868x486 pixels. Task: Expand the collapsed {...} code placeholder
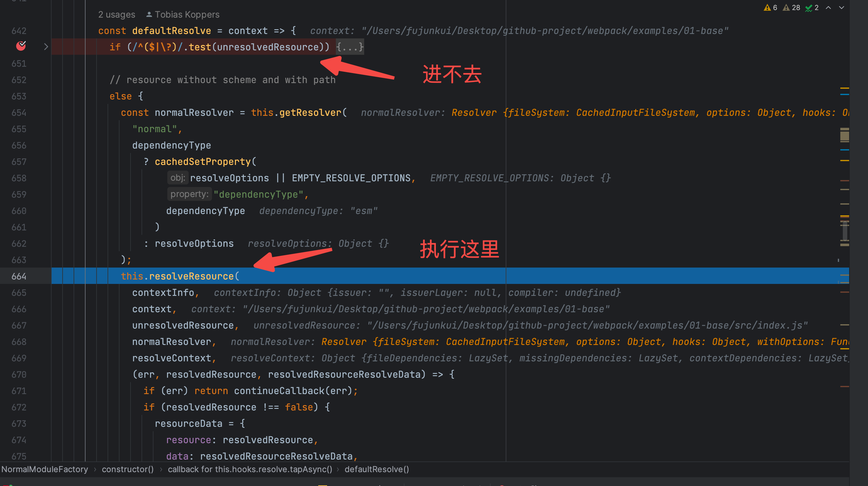click(350, 47)
